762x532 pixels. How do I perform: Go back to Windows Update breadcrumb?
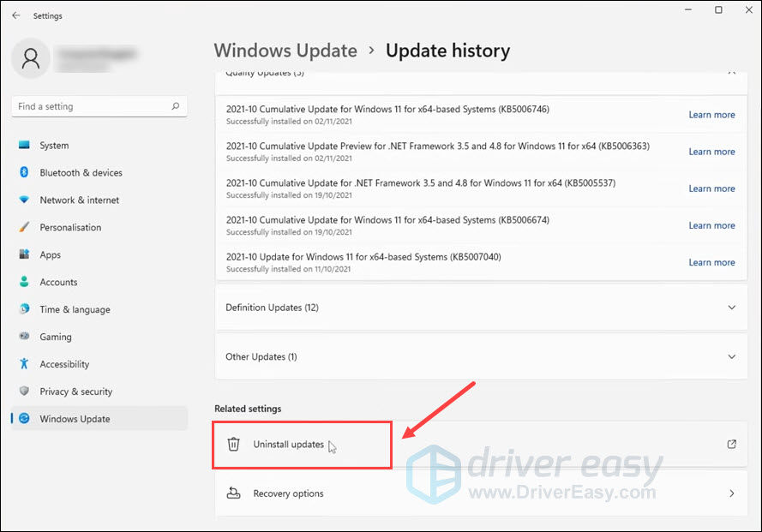(285, 51)
